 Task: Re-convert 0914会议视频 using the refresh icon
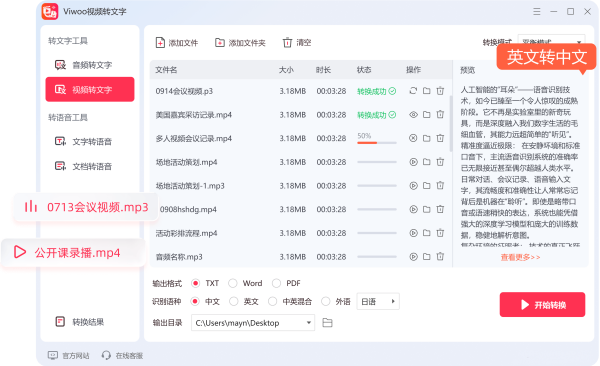click(413, 91)
